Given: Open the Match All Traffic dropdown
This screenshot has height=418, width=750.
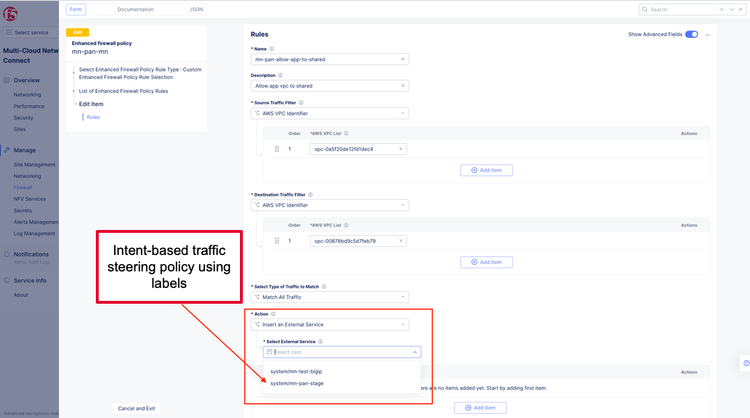Looking at the screenshot, I should click(330, 297).
